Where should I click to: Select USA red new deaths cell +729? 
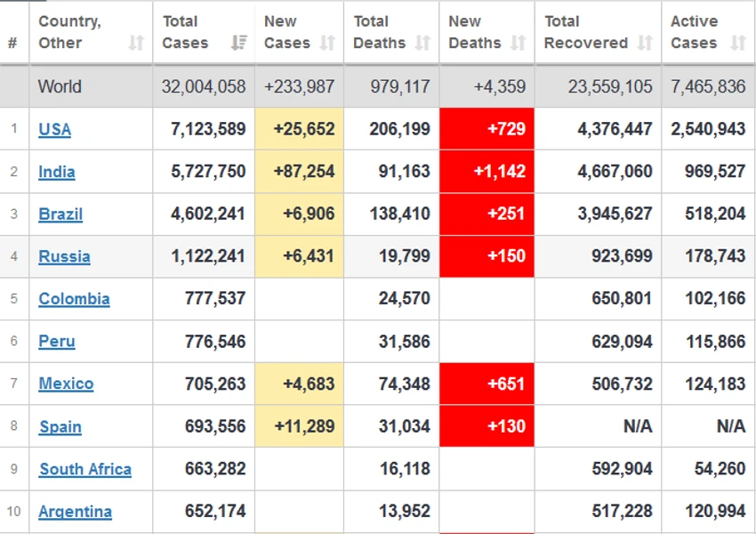[487, 129]
